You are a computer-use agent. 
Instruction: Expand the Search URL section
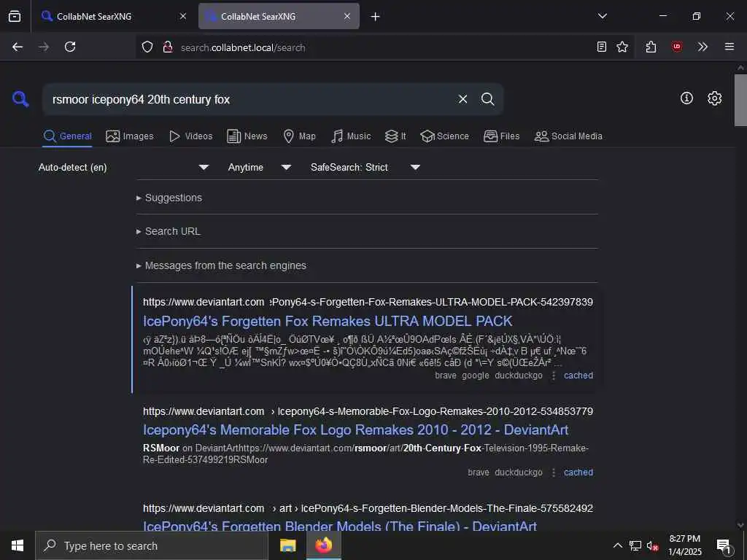(169, 231)
